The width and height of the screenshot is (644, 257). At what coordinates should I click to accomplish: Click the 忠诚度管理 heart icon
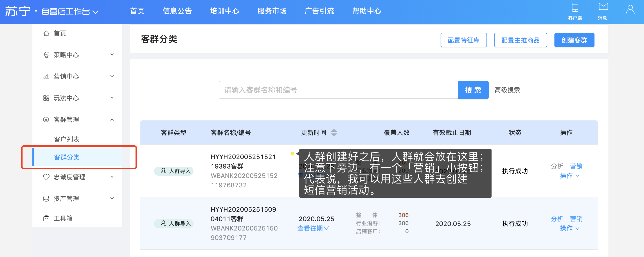pyautogui.click(x=46, y=177)
